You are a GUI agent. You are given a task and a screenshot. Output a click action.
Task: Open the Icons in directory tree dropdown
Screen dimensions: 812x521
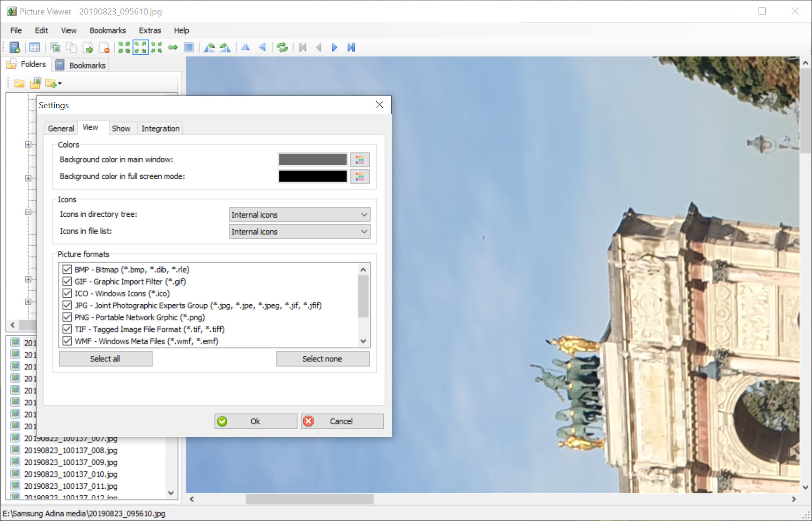click(299, 215)
